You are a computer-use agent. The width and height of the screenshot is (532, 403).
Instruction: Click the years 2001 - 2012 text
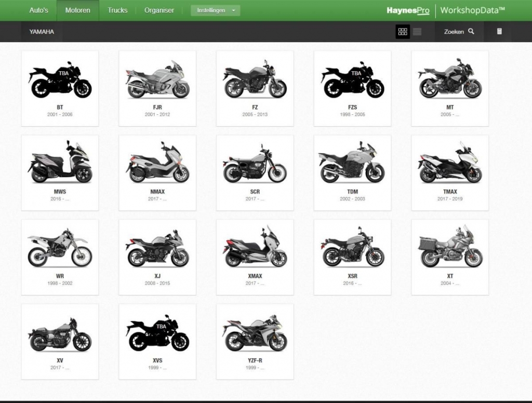pyautogui.click(x=157, y=114)
